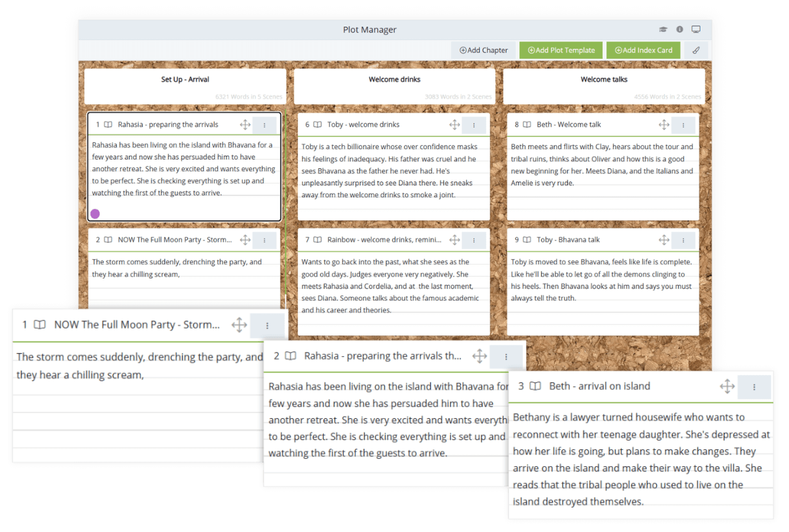Viewport: 789px width, 532px height.
Task: Open options menu for Toby welcome drinks card
Action: tap(474, 125)
